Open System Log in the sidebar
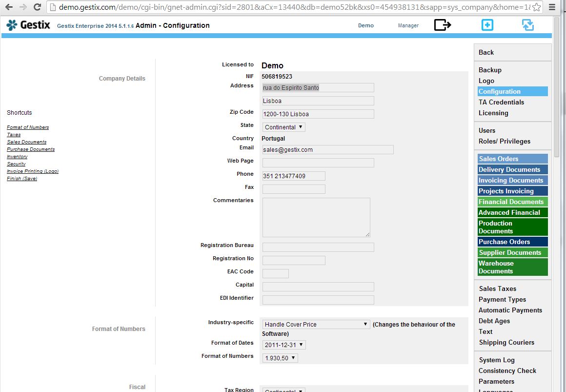Viewport: 566px width, 392px height. [497, 360]
